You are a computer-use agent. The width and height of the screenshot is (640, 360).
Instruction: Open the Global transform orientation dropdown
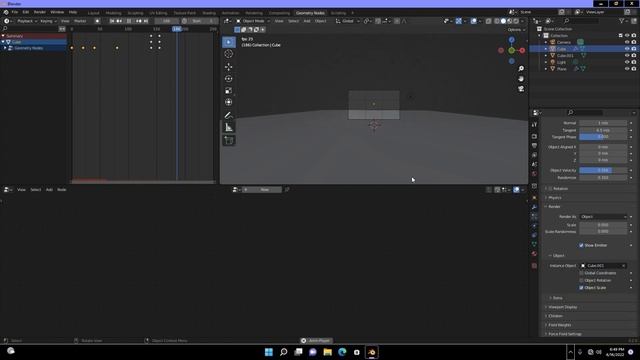347,21
